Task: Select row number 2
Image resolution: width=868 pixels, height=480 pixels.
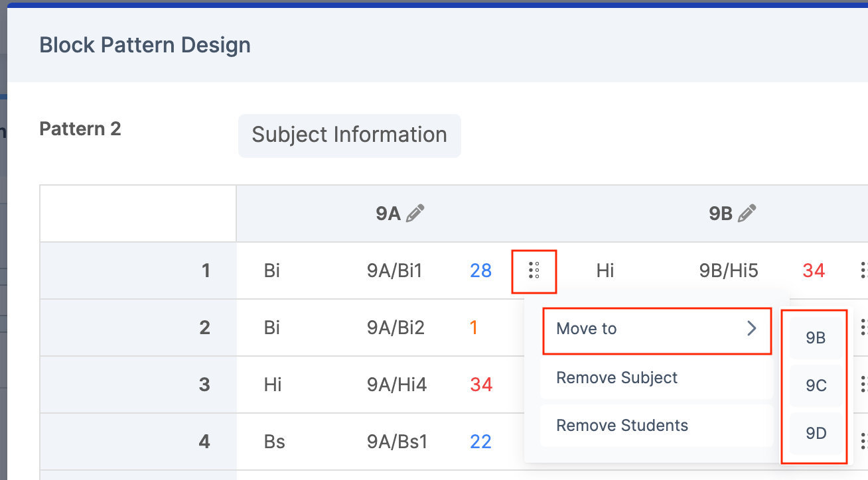Action: pyautogui.click(x=205, y=328)
